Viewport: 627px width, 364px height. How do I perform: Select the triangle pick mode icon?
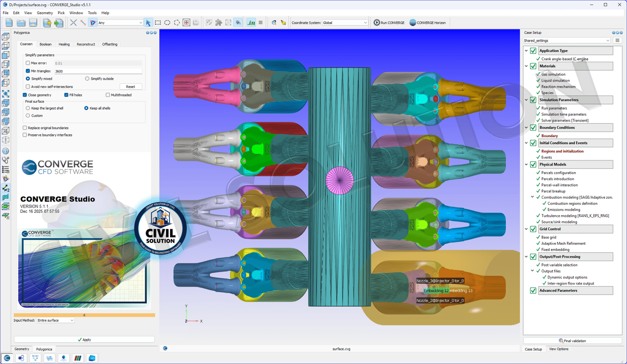(93, 23)
